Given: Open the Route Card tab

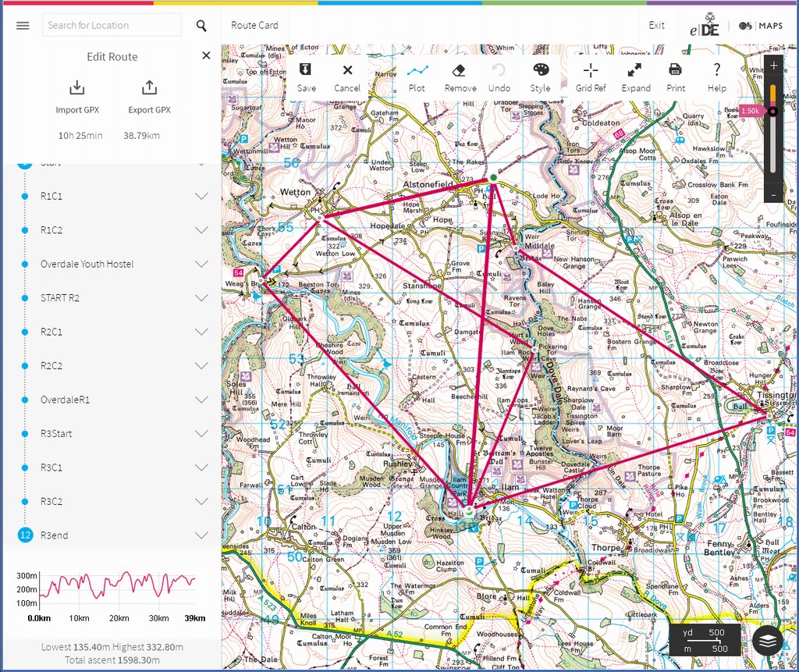Looking at the screenshot, I should click(x=254, y=26).
